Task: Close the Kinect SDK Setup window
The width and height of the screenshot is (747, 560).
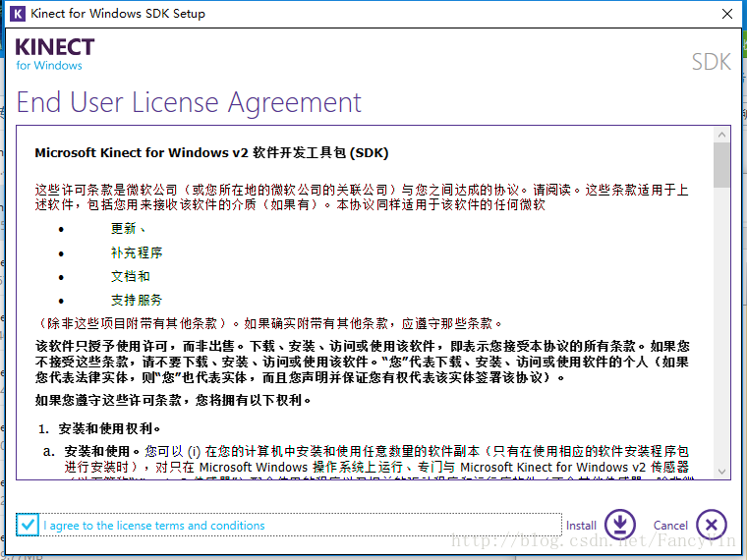Action: [x=727, y=14]
